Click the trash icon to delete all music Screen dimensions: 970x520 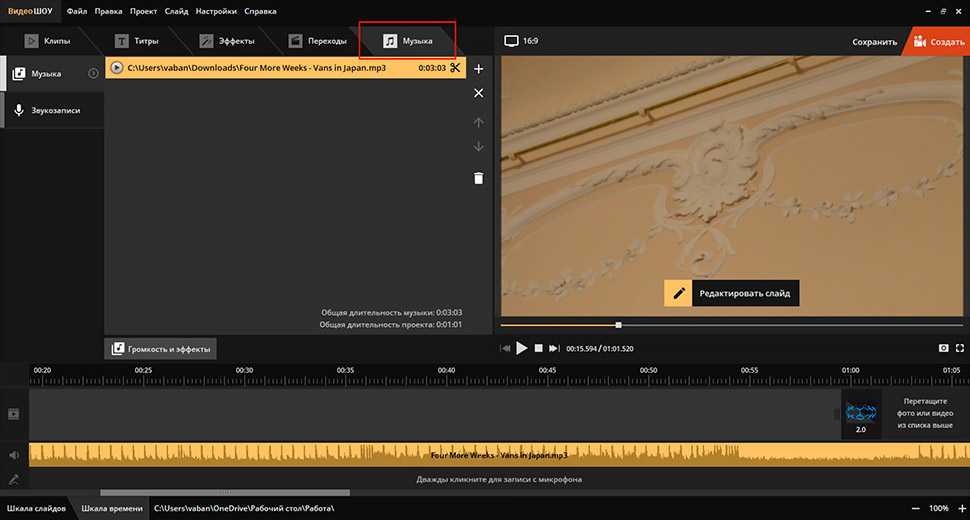[x=478, y=178]
